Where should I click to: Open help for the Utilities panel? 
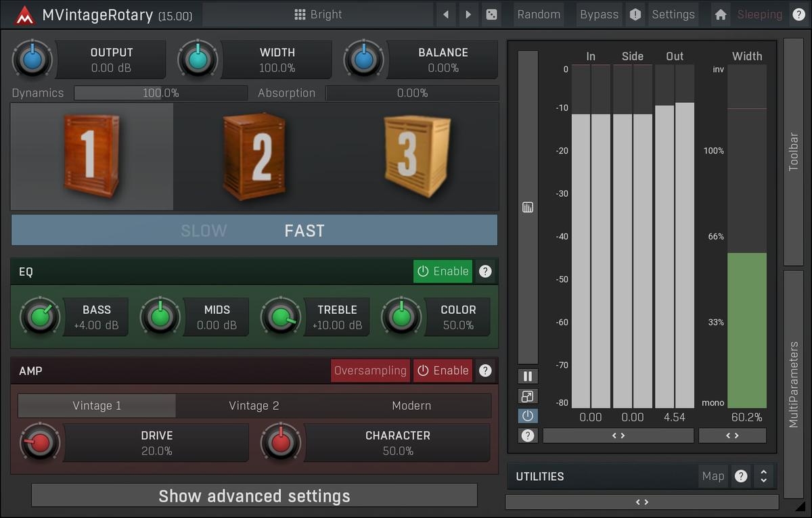[741, 476]
